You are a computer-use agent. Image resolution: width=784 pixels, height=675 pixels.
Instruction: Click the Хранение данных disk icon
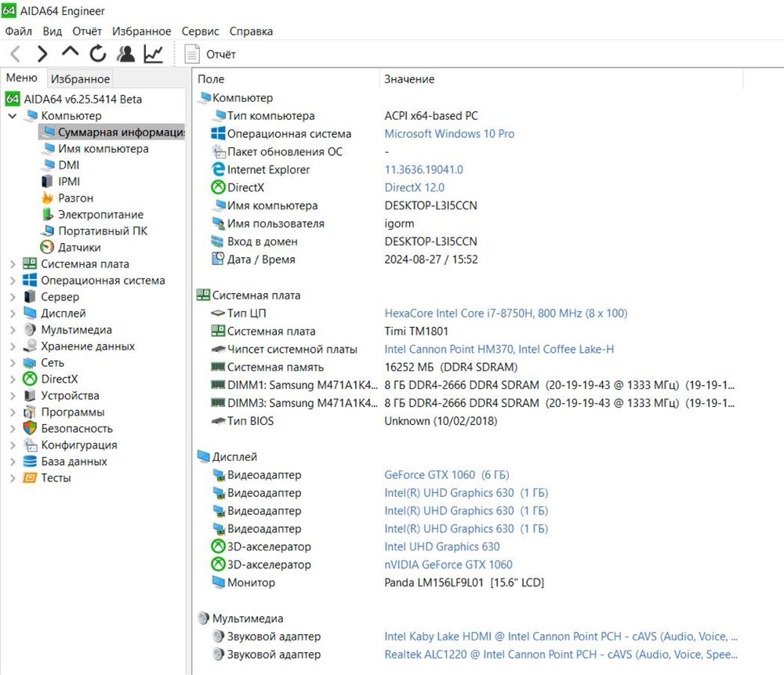tap(30, 347)
